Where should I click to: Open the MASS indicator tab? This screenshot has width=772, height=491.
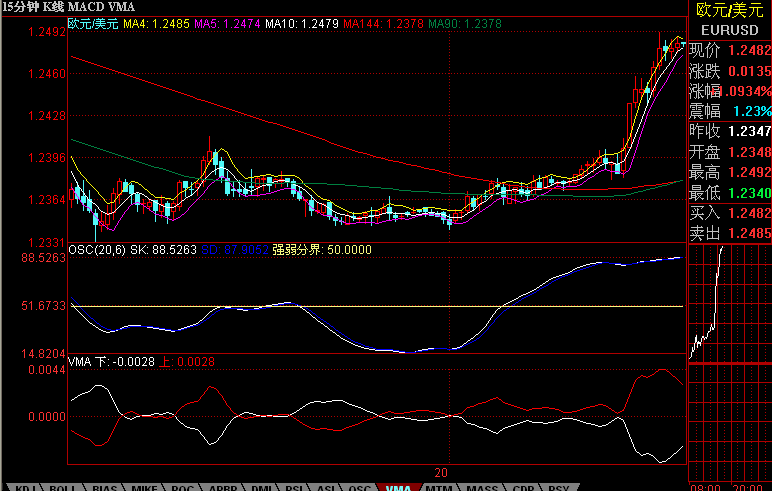481,487
